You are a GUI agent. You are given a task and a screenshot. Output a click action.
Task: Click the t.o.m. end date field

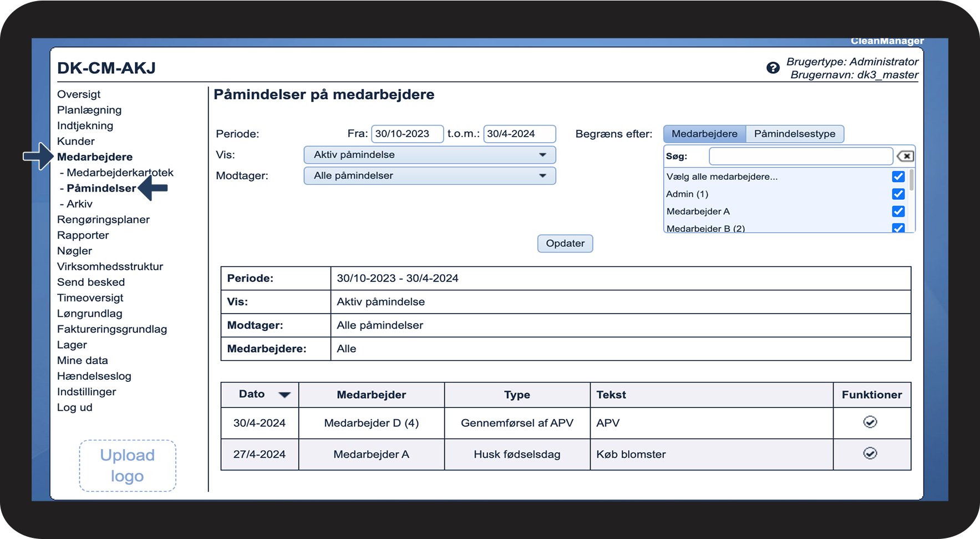click(519, 134)
